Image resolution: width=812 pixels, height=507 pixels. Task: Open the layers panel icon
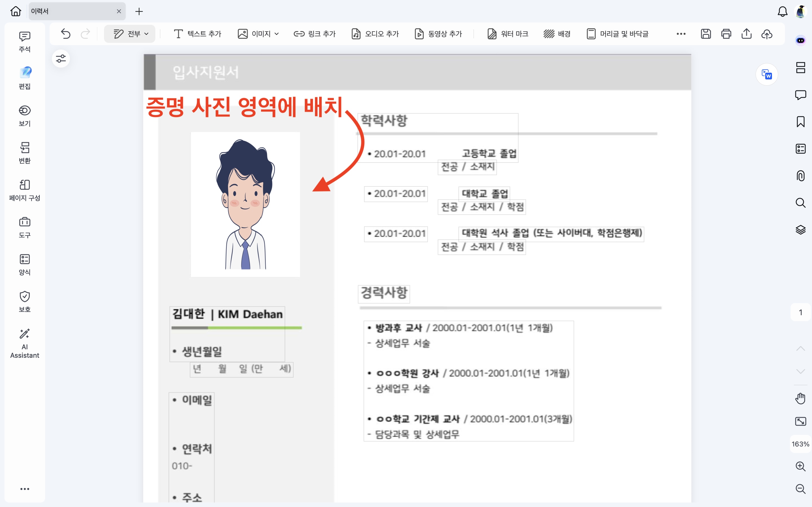(x=800, y=230)
